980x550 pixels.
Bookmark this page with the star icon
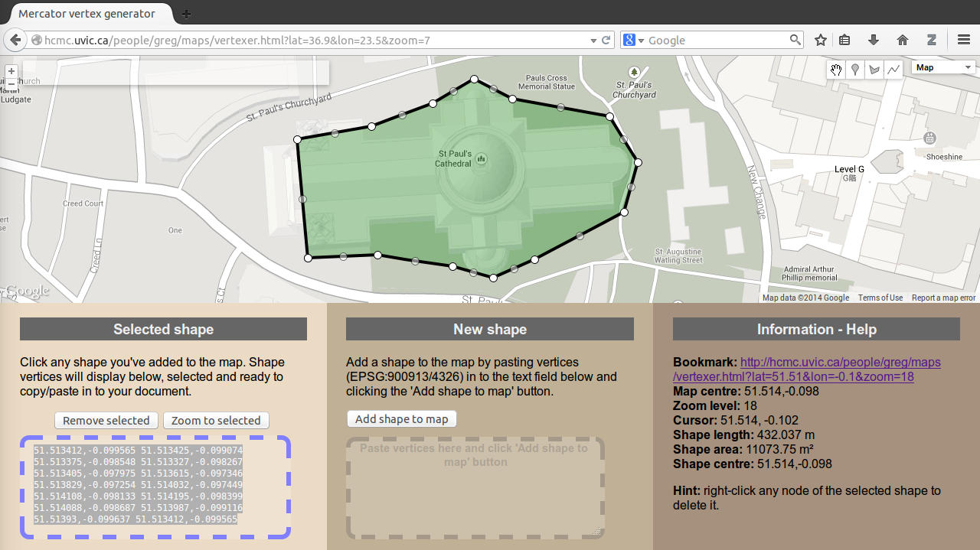[821, 40]
